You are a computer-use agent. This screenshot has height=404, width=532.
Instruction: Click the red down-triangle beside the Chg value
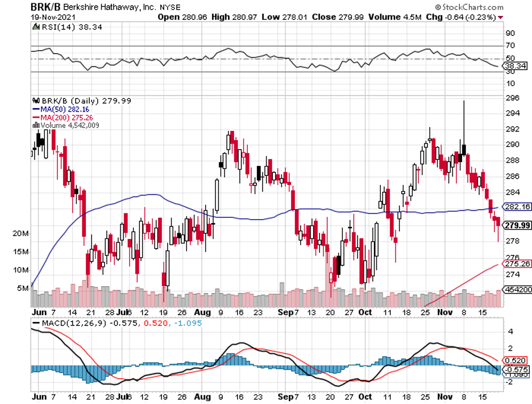point(500,17)
